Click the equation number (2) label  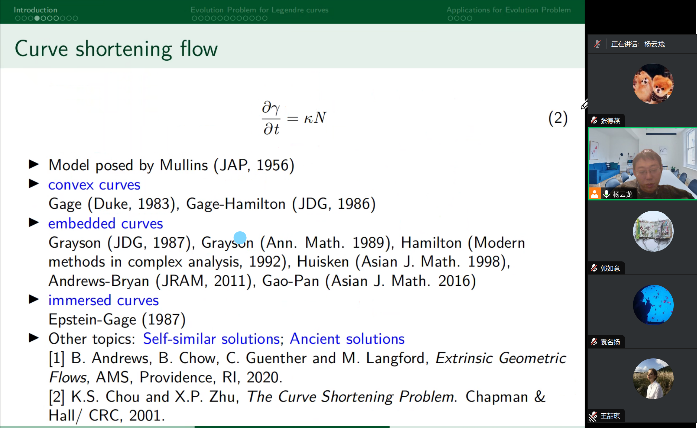557,118
